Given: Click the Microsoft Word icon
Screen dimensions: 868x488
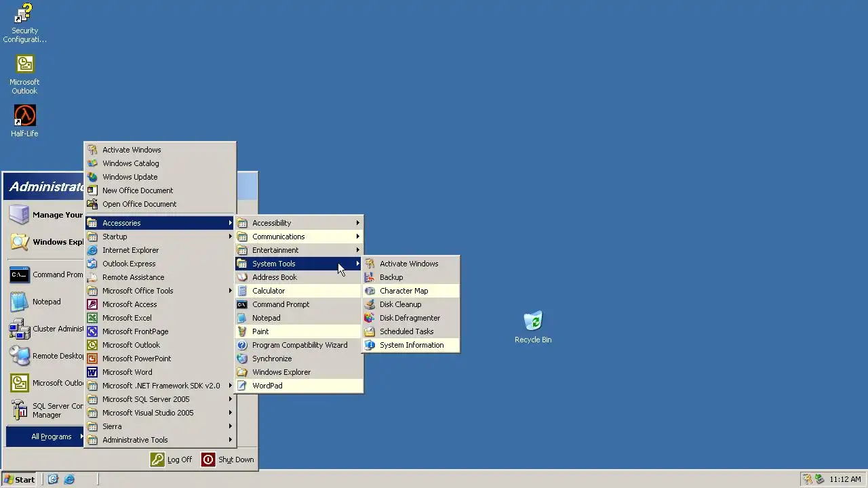Looking at the screenshot, I should [x=92, y=372].
